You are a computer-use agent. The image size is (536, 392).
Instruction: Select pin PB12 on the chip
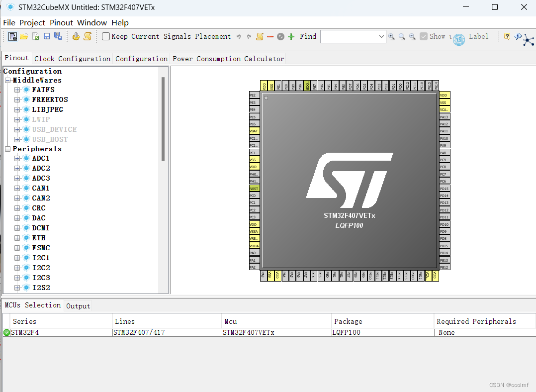click(x=445, y=267)
